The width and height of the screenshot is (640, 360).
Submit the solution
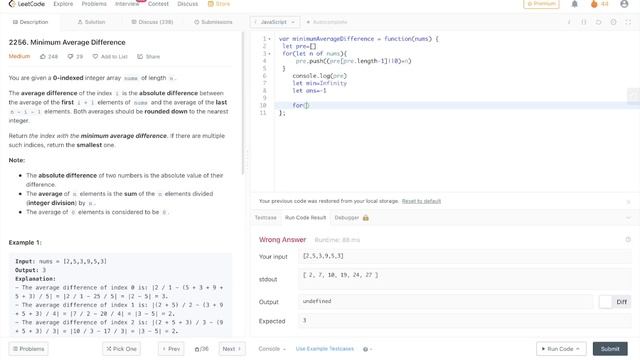[610, 349]
